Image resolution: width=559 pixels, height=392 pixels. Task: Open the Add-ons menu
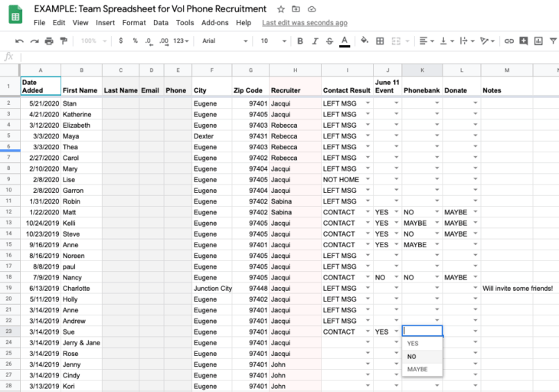pos(215,23)
